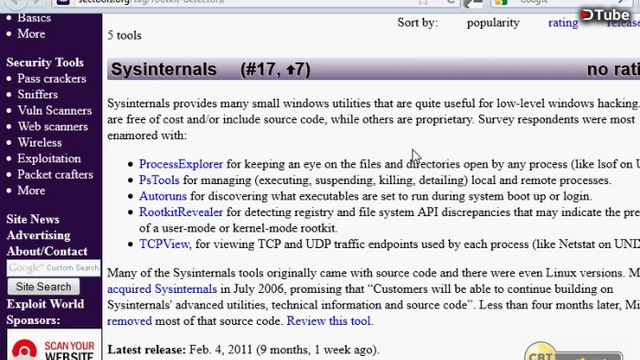Open the removed source code link
This screenshot has height=360, width=640.
click(129, 321)
